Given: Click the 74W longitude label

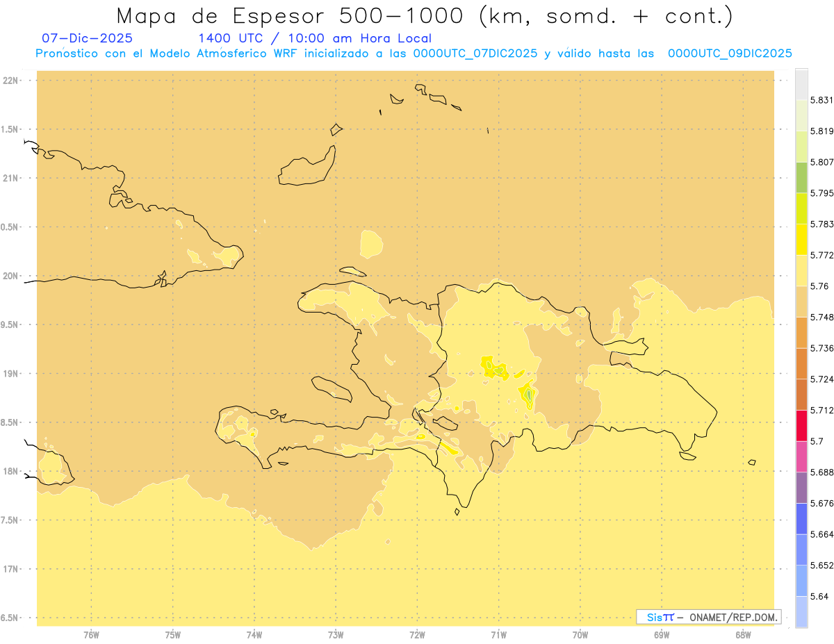Looking at the screenshot, I should tap(254, 635).
